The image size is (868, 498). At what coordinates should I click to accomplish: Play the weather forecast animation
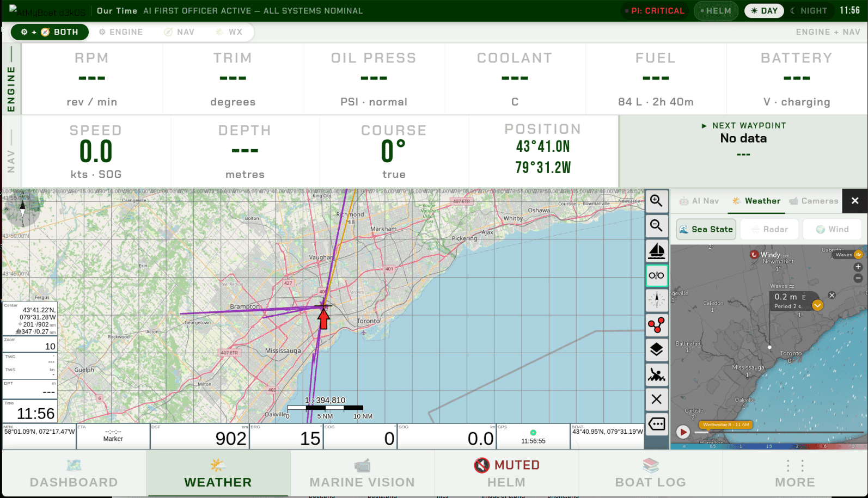point(683,432)
